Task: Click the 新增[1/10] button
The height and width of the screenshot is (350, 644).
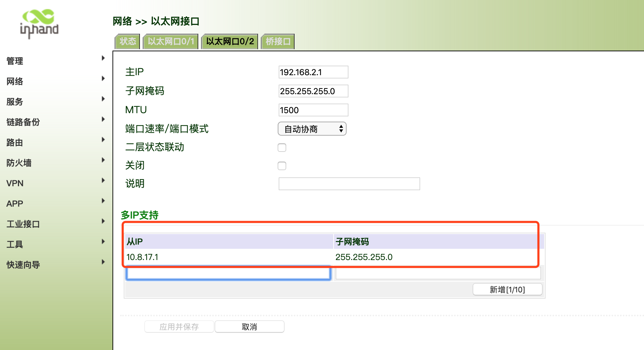Action: click(x=507, y=290)
